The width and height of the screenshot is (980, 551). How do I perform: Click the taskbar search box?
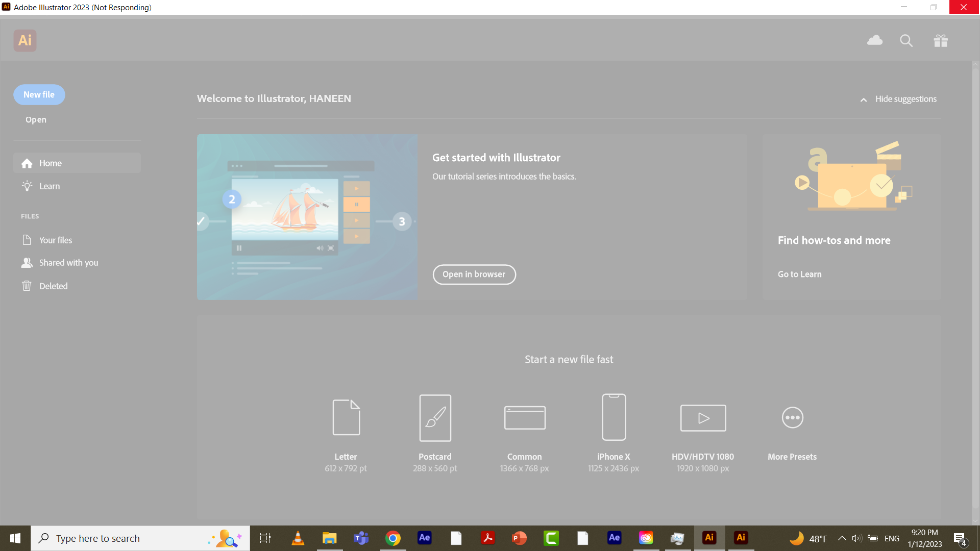point(140,538)
